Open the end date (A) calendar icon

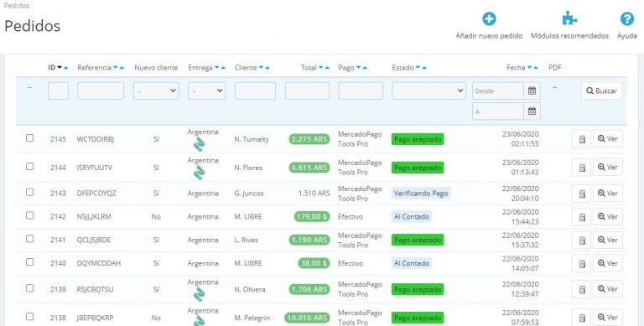[532, 111]
